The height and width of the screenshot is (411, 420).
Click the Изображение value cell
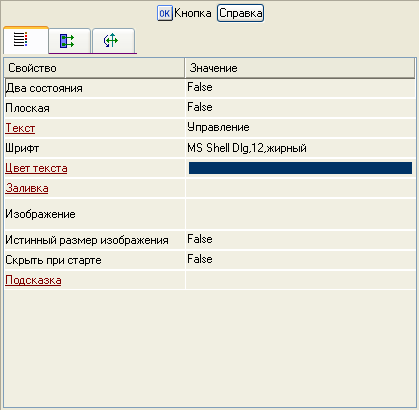(x=300, y=214)
